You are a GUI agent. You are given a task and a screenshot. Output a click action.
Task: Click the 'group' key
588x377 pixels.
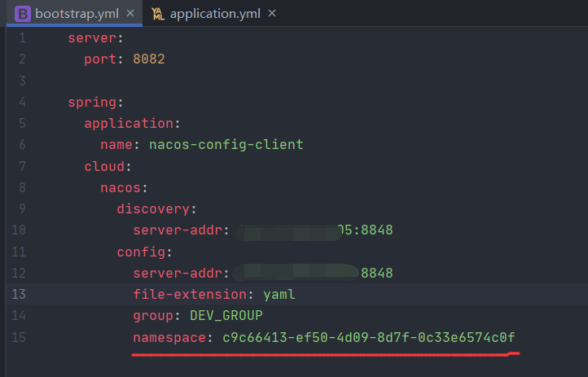153,316
